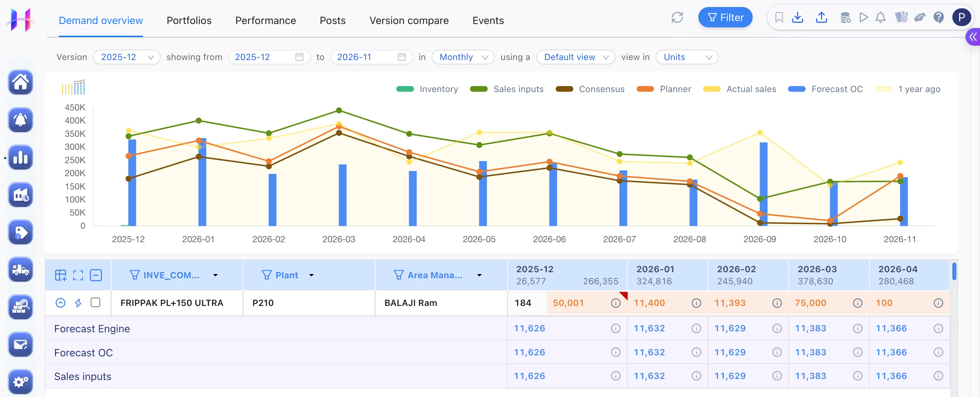The width and height of the screenshot is (980, 397).
Task: Open the user profile P avatar
Action: (x=961, y=17)
